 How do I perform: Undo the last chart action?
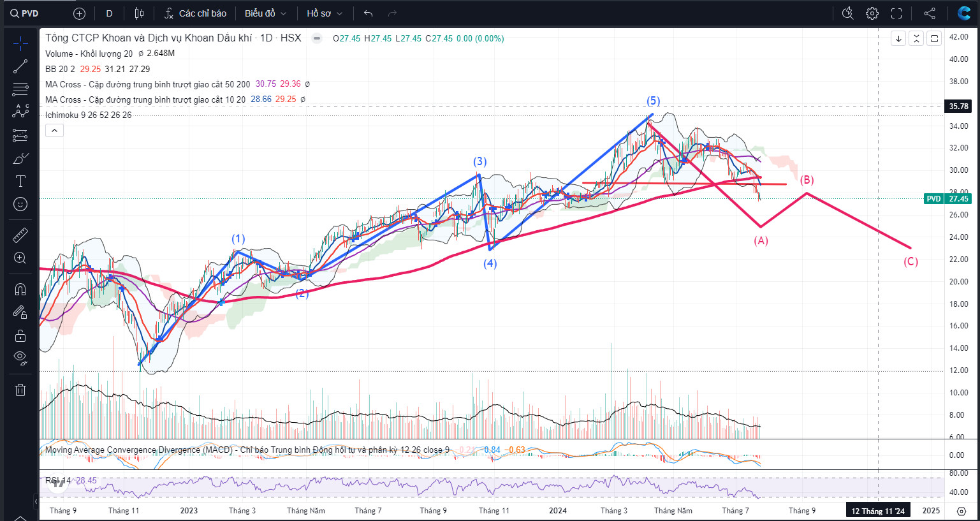coord(368,13)
